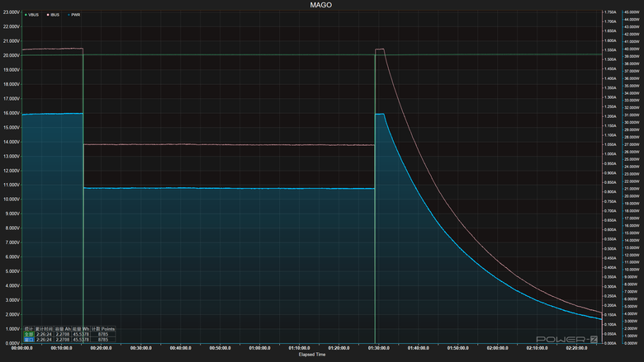
Task: Click the 计数 Points column header
Action: [103, 329]
